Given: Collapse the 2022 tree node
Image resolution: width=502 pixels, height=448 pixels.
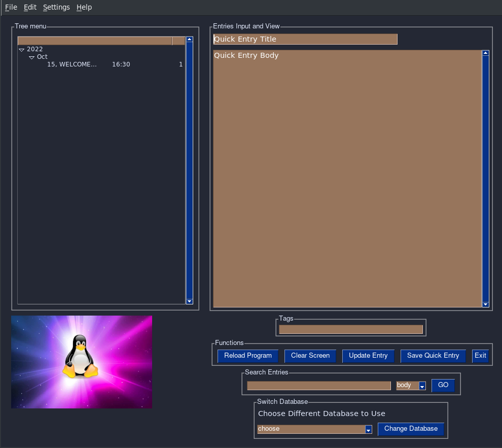Looking at the screenshot, I should (x=21, y=49).
